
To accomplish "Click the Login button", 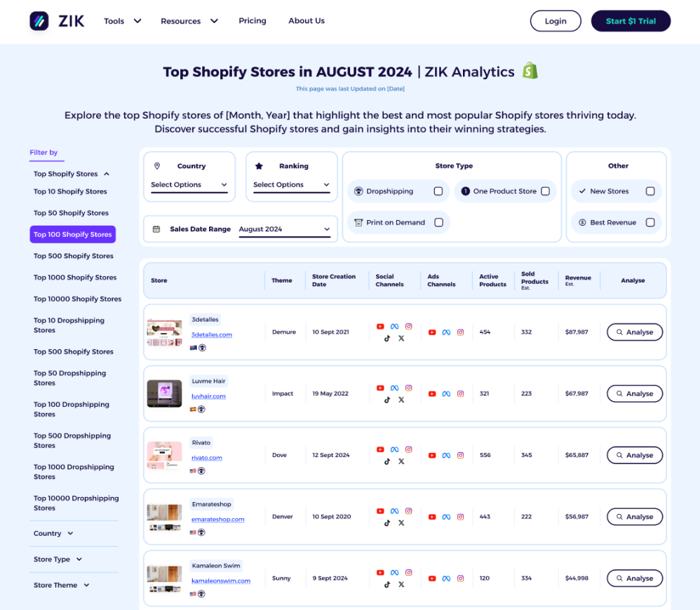I will coord(556,21).
